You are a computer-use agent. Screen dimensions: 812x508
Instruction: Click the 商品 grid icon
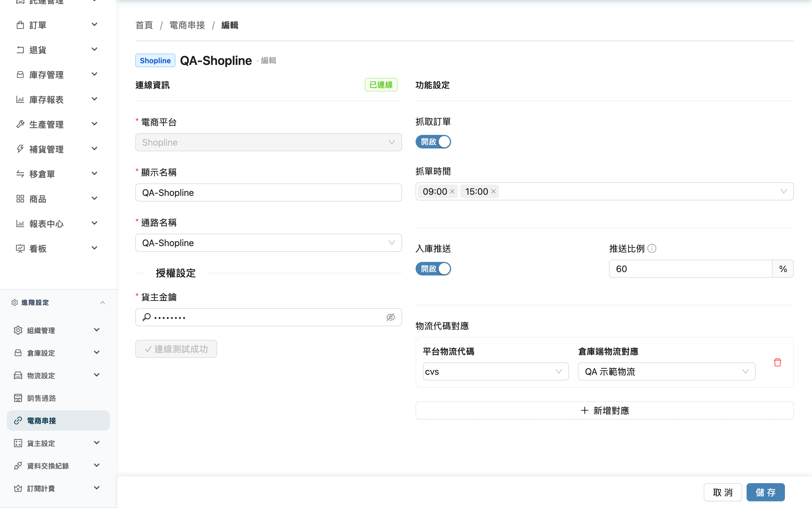point(20,199)
